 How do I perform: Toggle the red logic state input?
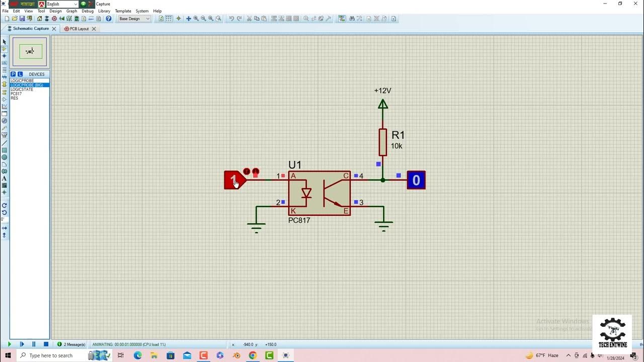click(234, 180)
